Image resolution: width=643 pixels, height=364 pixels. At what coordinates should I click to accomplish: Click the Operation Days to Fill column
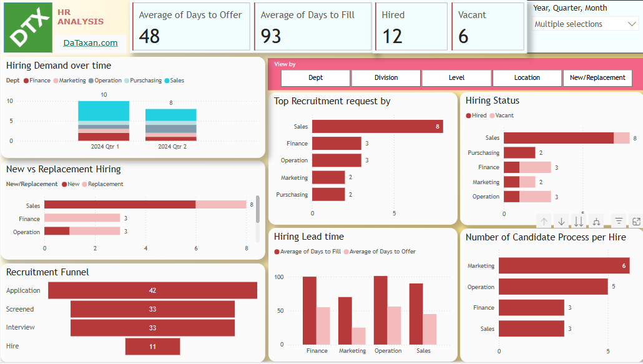pyautogui.click(x=381, y=310)
